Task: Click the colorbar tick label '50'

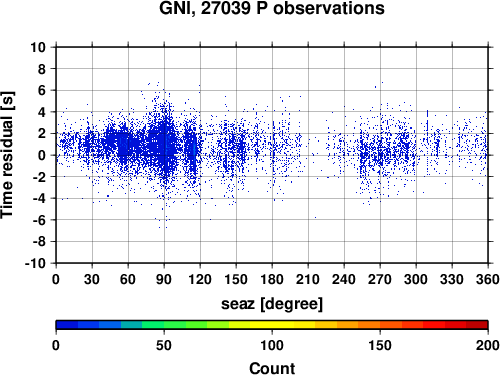Action: [x=164, y=345]
